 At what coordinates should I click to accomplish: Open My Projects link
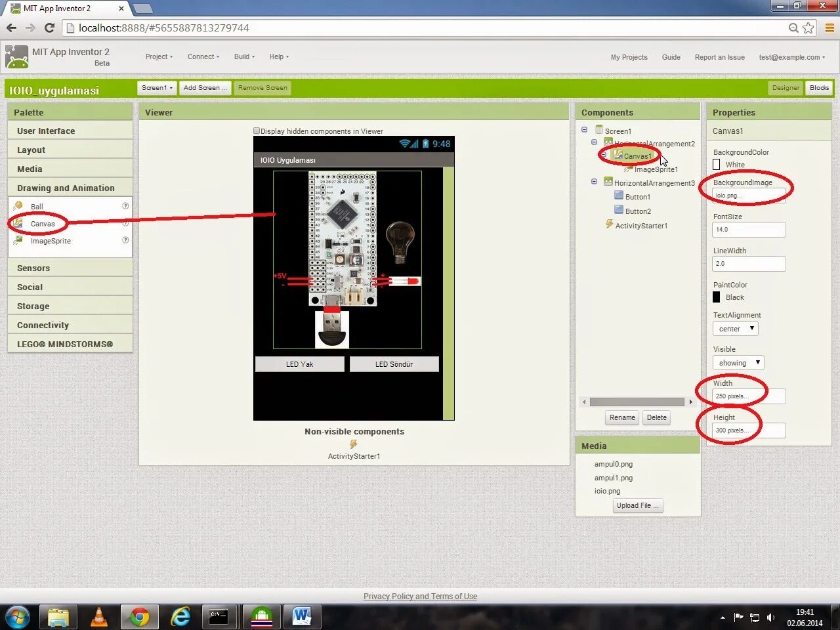(629, 57)
